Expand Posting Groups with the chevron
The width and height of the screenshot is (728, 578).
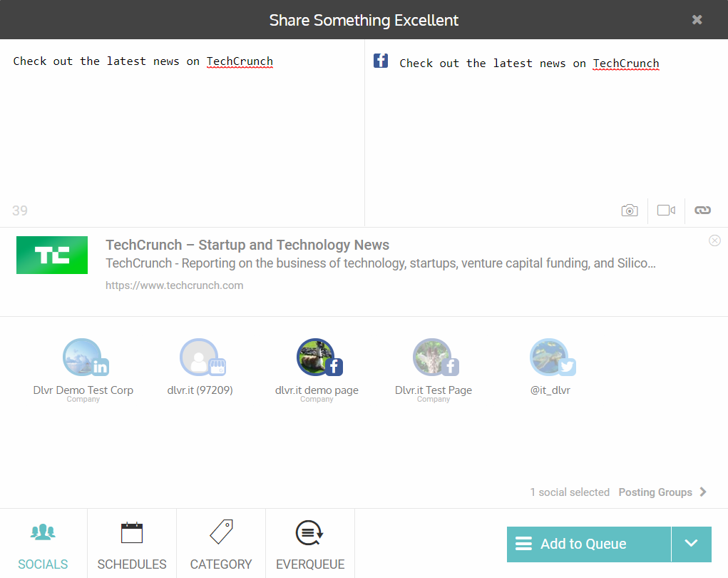click(x=703, y=492)
